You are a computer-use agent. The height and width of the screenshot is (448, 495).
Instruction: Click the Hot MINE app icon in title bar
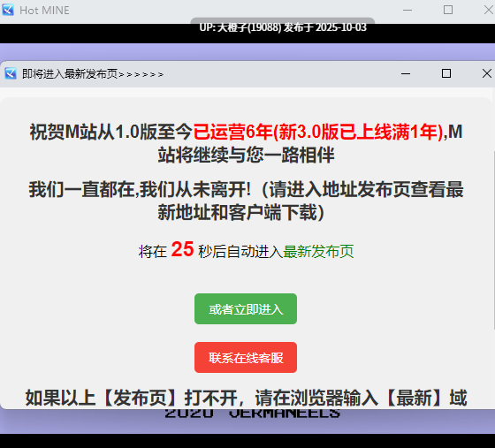(8, 10)
